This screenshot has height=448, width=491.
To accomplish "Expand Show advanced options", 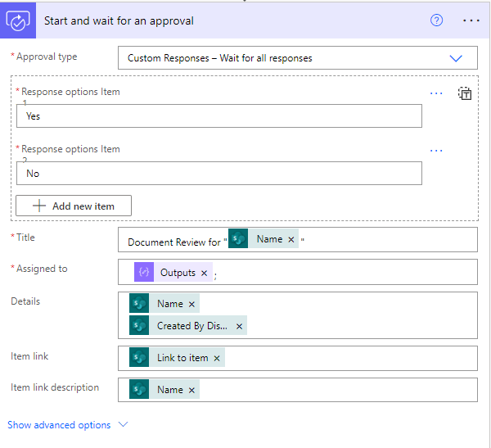I will pyautogui.click(x=59, y=425).
